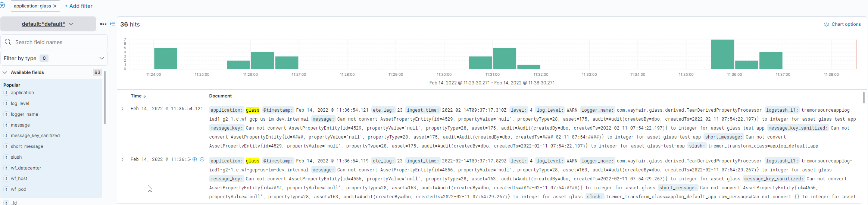Focus the Search field names box
The height and width of the screenshot is (205, 868).
pyautogui.click(x=54, y=42)
